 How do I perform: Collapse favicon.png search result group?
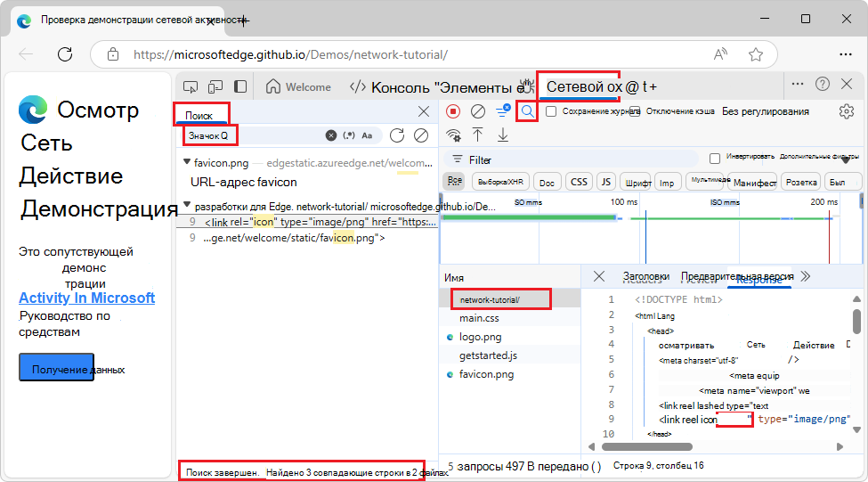(x=187, y=162)
